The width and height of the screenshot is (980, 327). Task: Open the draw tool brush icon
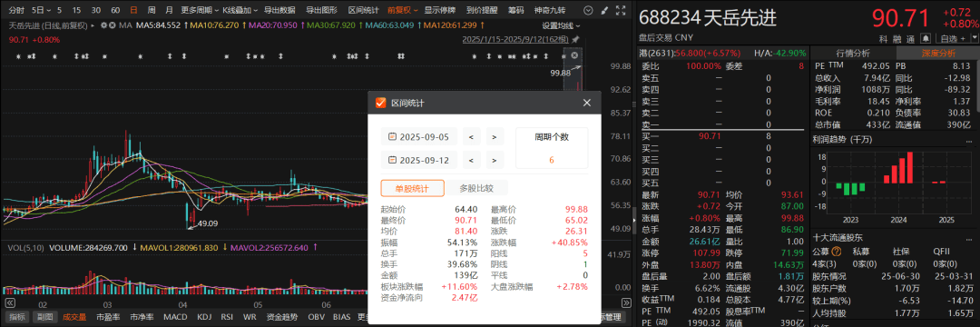(x=604, y=11)
